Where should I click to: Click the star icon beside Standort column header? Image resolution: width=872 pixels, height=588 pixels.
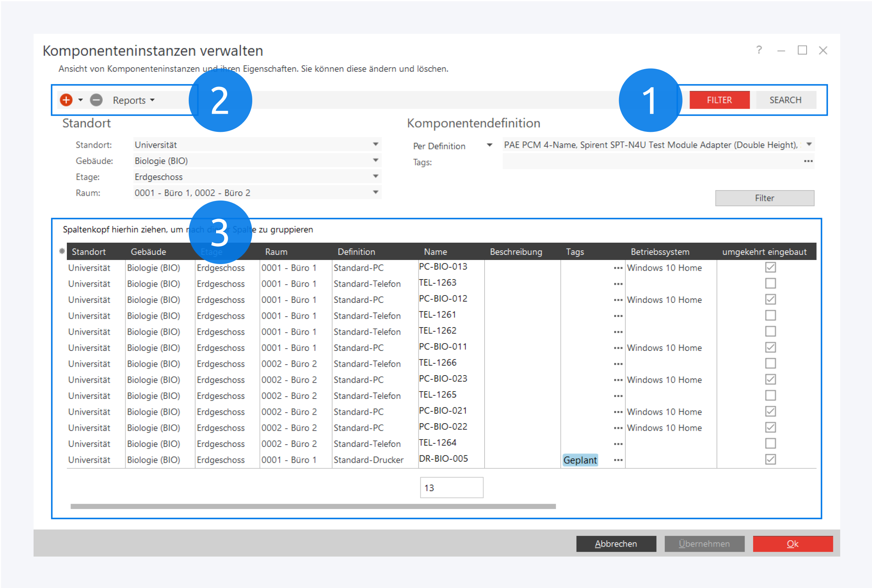tap(62, 251)
